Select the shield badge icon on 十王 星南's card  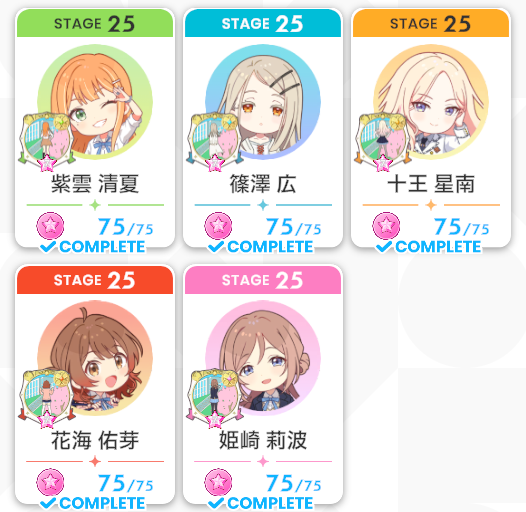click(x=382, y=142)
